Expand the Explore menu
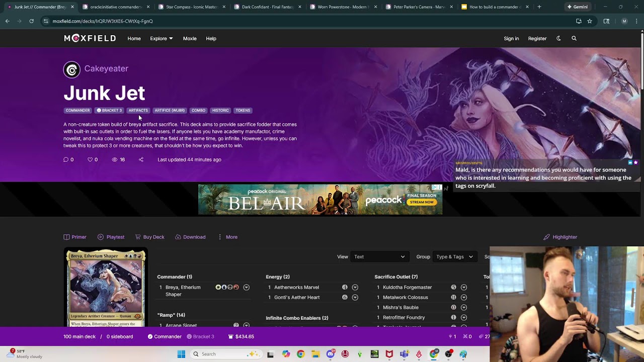The width and height of the screenshot is (644, 362). pyautogui.click(x=161, y=38)
